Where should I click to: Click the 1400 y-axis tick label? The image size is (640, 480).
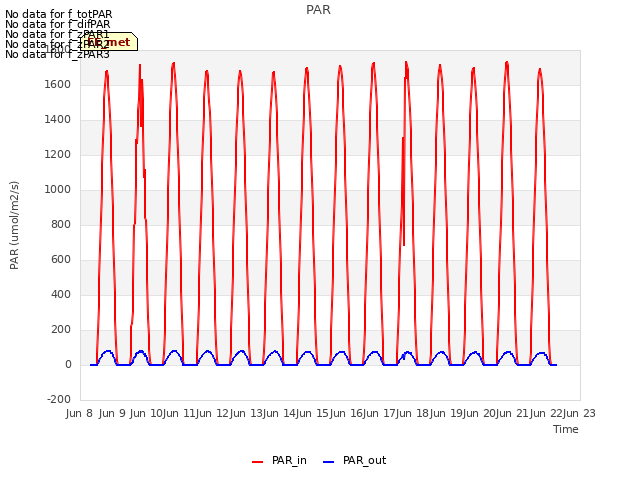pos(58,120)
